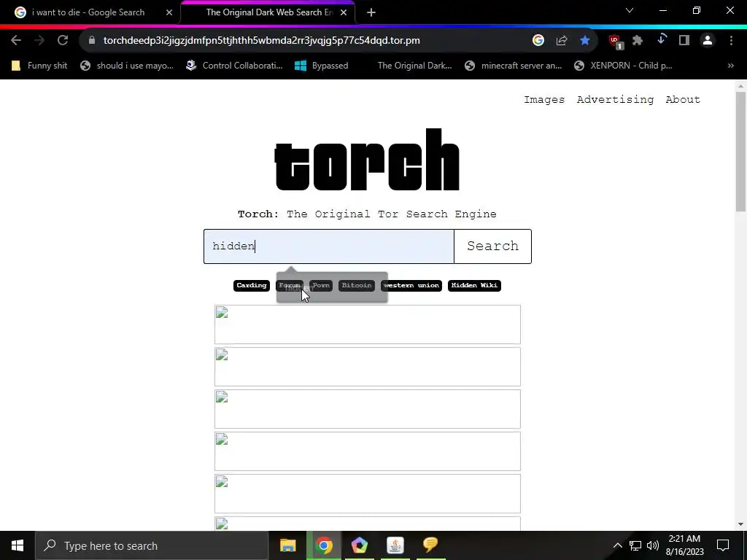This screenshot has width=747, height=560.
Task: Open the colorful pentagon app in taskbar
Action: tap(359, 545)
